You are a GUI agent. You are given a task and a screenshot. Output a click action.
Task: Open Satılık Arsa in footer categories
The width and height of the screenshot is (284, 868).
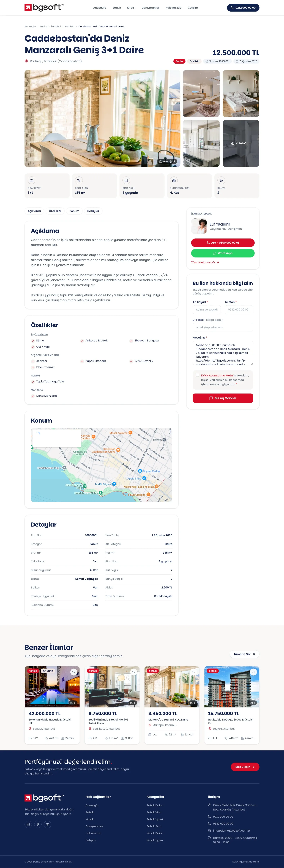click(154, 826)
